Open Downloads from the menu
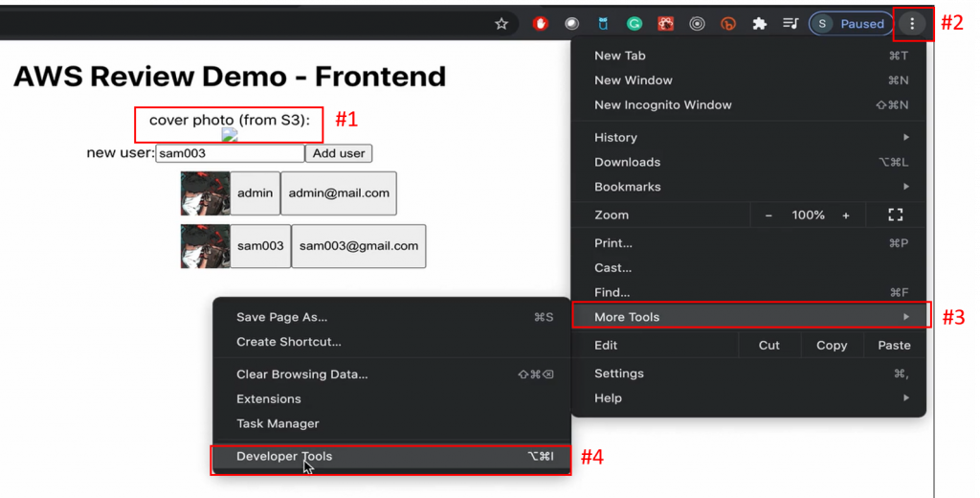This screenshot has width=980, height=498. point(748,162)
